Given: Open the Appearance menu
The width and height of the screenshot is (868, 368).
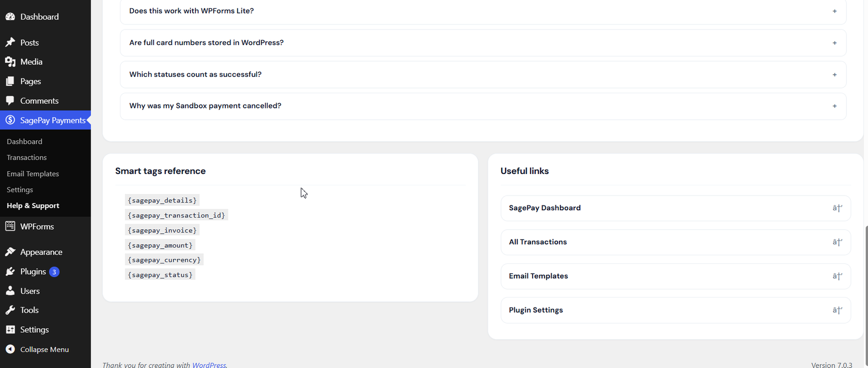Looking at the screenshot, I should pyautogui.click(x=46, y=252).
